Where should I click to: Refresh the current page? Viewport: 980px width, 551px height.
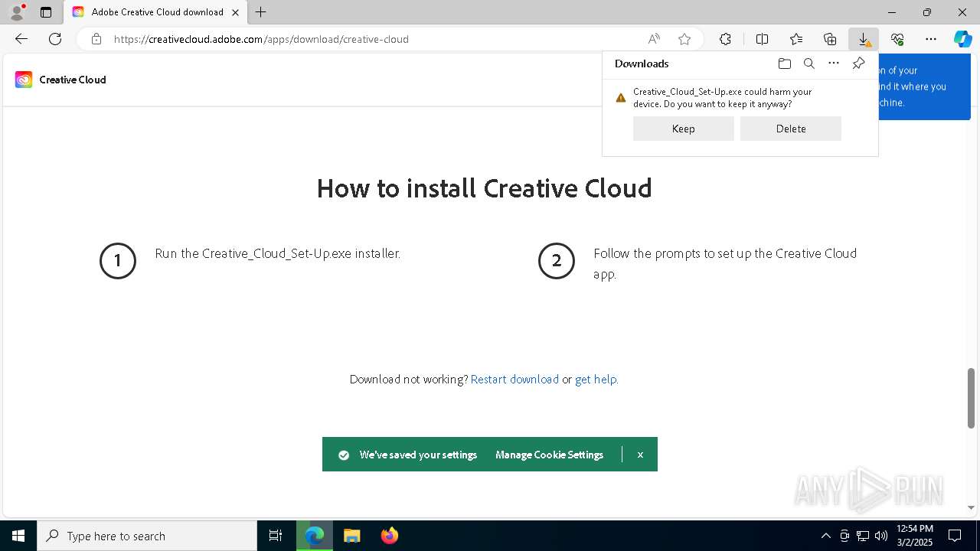pyautogui.click(x=55, y=39)
